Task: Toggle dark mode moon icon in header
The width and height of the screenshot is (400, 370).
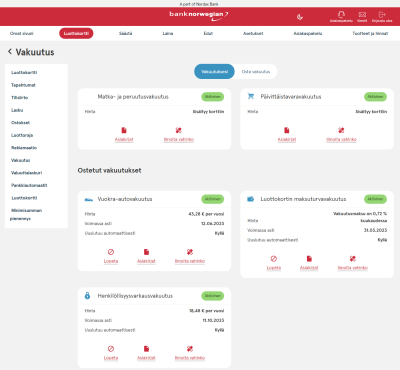Action: 300,17
